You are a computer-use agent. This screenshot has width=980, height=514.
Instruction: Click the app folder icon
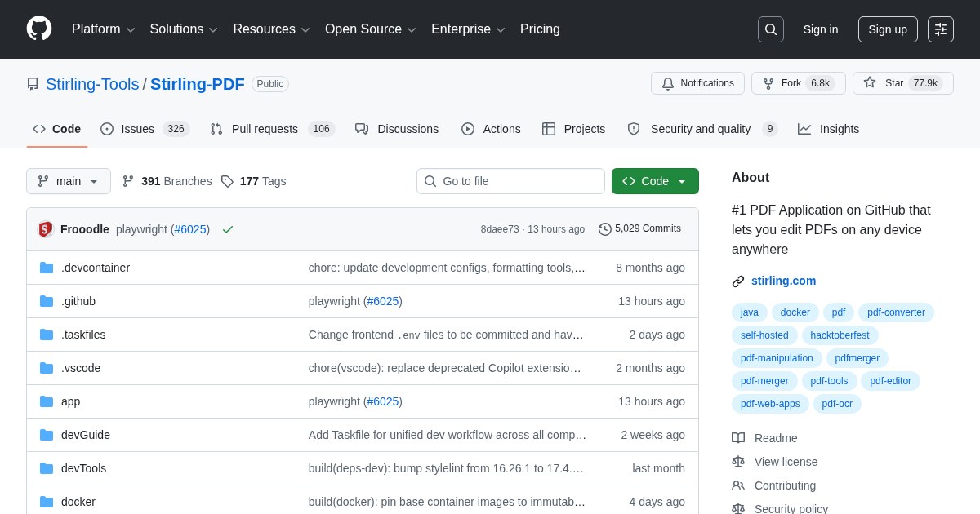click(47, 401)
